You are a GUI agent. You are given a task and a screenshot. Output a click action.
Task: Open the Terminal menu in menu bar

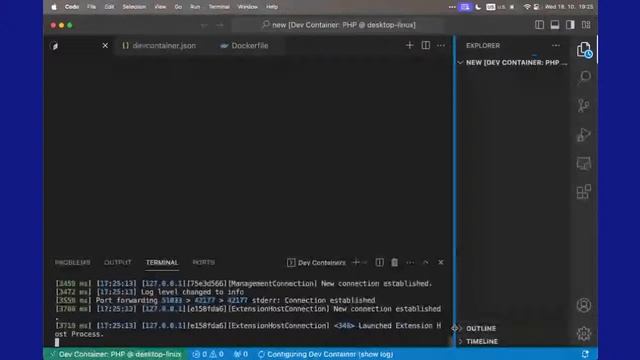coord(219,7)
